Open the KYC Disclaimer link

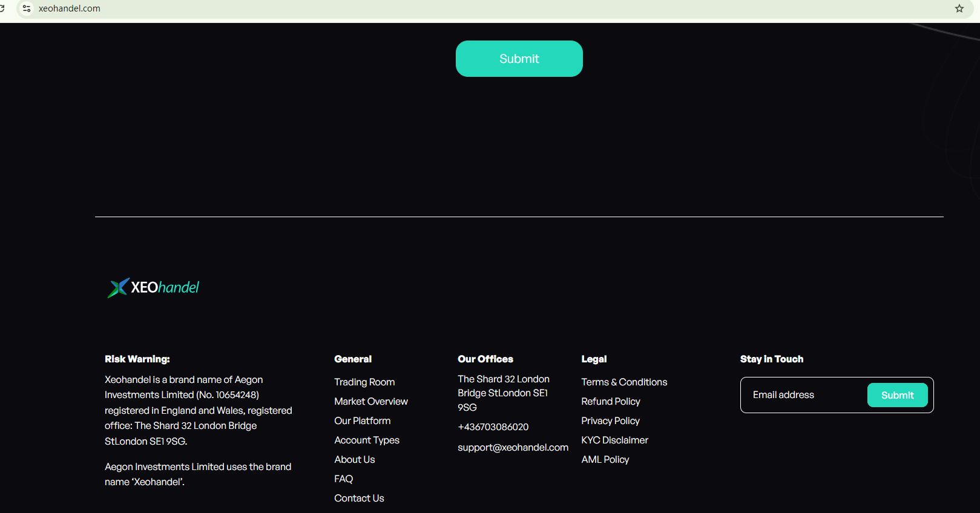(614, 440)
